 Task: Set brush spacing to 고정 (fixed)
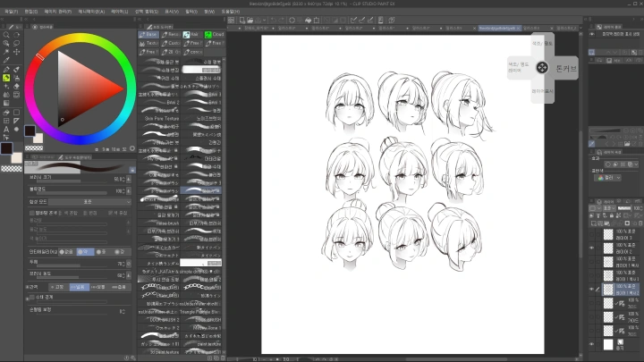57,287
